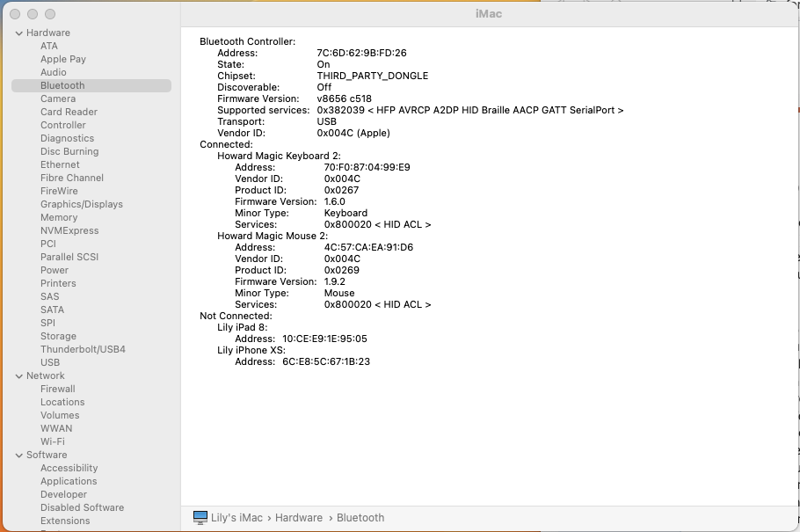Open the Thunderbolt/USB4 section
The image size is (800, 532).
(82, 349)
